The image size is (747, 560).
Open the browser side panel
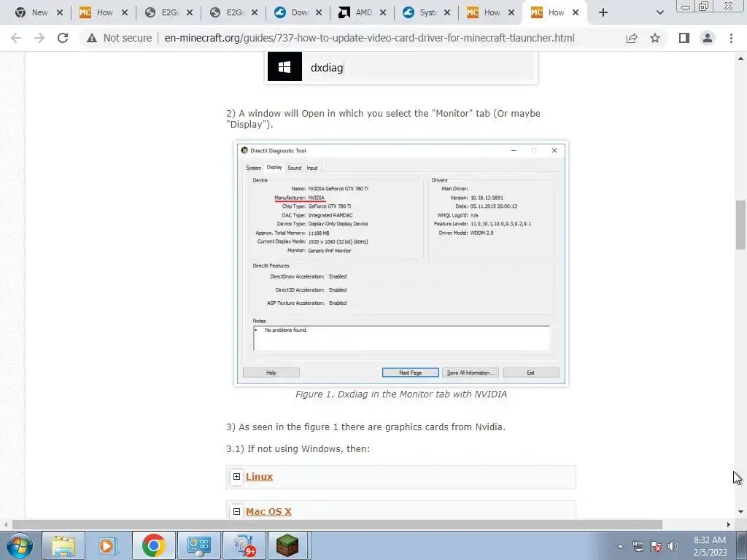point(684,38)
